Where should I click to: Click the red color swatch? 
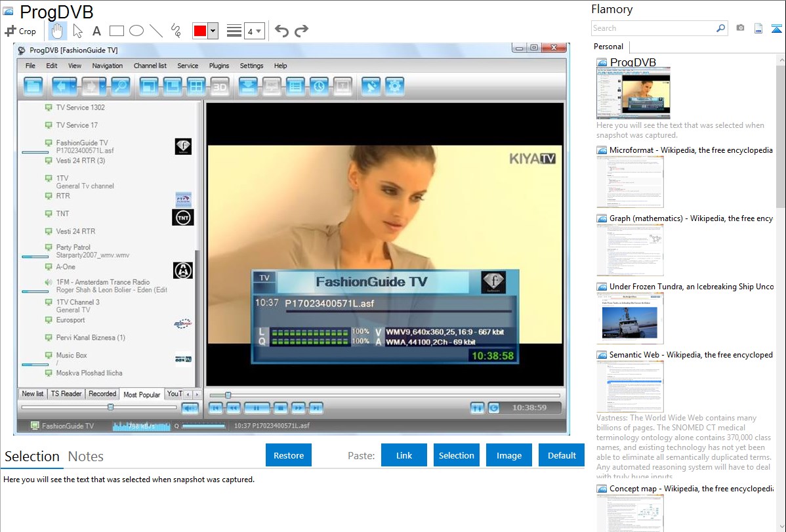(x=200, y=31)
